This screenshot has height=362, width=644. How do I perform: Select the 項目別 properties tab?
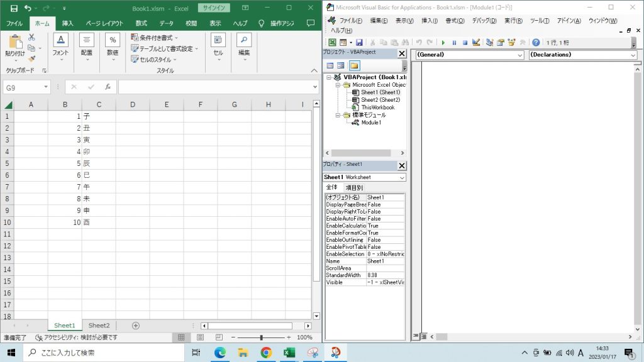(354, 187)
